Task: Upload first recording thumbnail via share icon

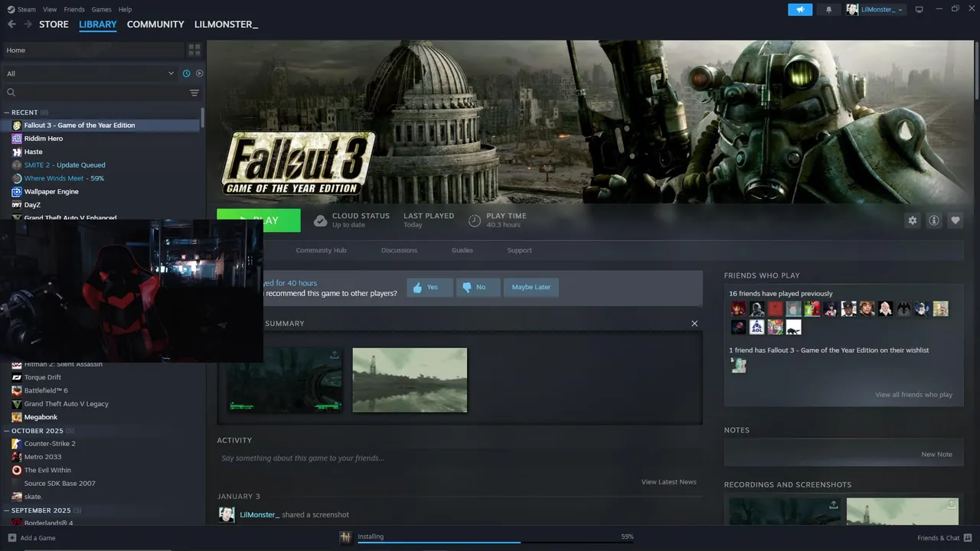Action: (x=833, y=504)
